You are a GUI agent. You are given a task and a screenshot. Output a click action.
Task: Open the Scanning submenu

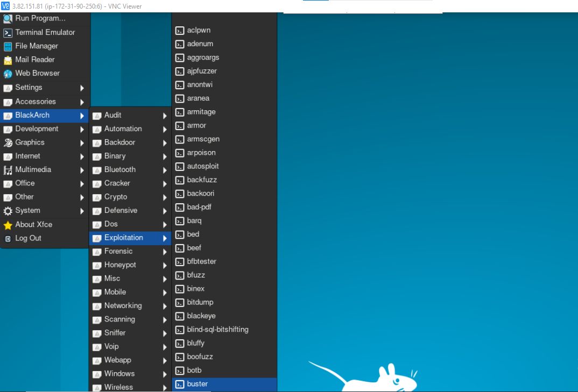tap(130, 319)
